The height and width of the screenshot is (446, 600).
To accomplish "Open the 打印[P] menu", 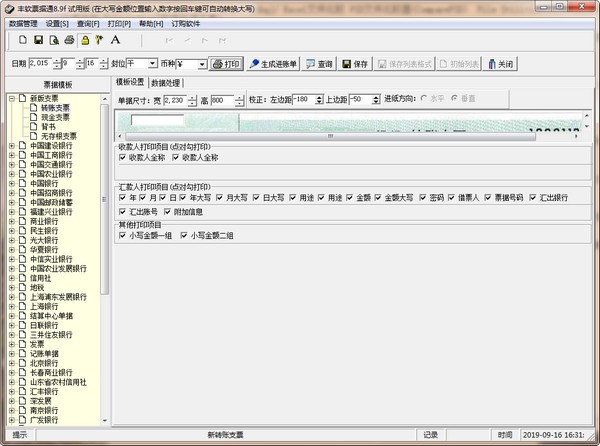I will click(119, 24).
